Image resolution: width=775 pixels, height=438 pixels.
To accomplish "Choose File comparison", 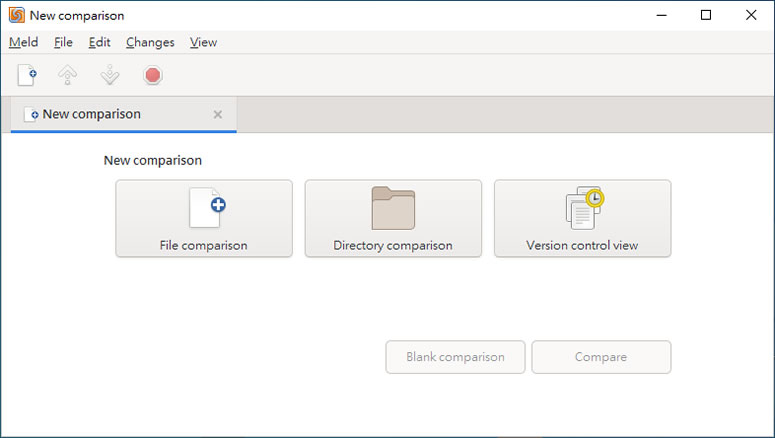I will [204, 219].
